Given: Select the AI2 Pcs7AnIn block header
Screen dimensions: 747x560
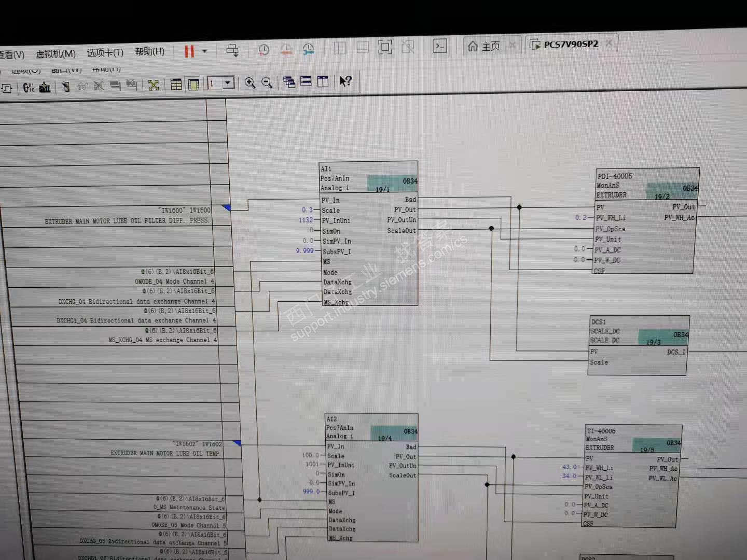Looking at the screenshot, I should (371, 427).
